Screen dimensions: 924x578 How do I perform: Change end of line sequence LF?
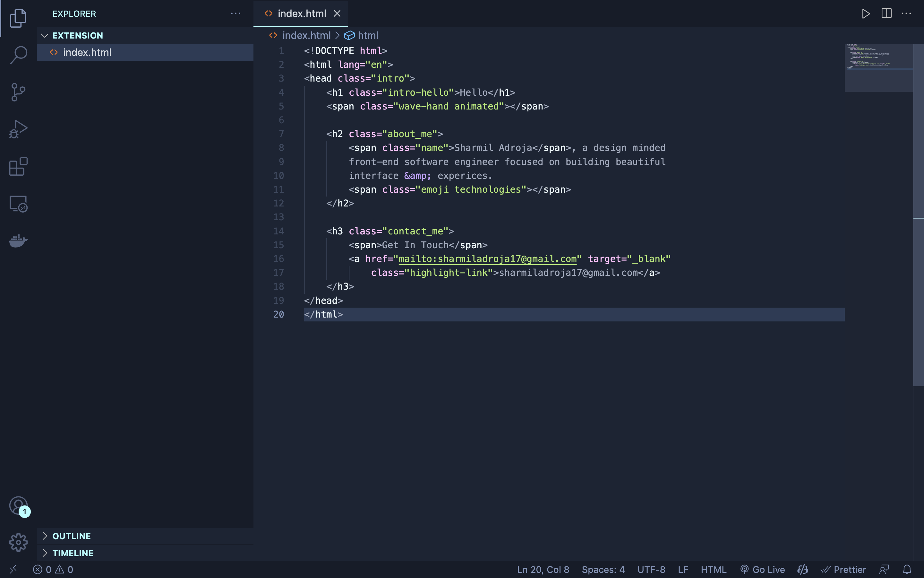coord(683,570)
